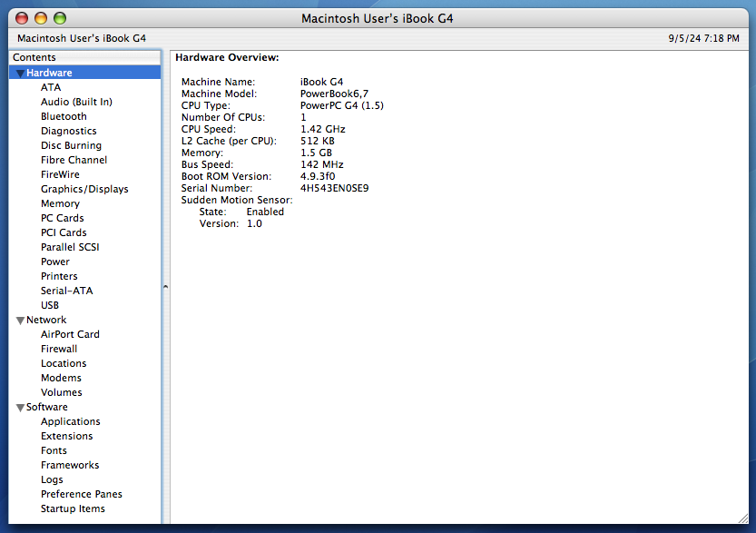Open the Diagnostics entry
Viewport: 756px width, 533px height.
coord(68,131)
